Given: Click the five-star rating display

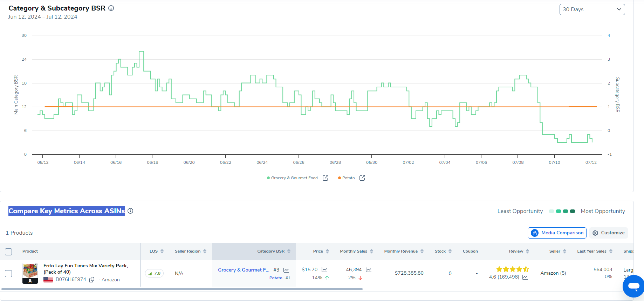Looking at the screenshot, I should (512, 269).
